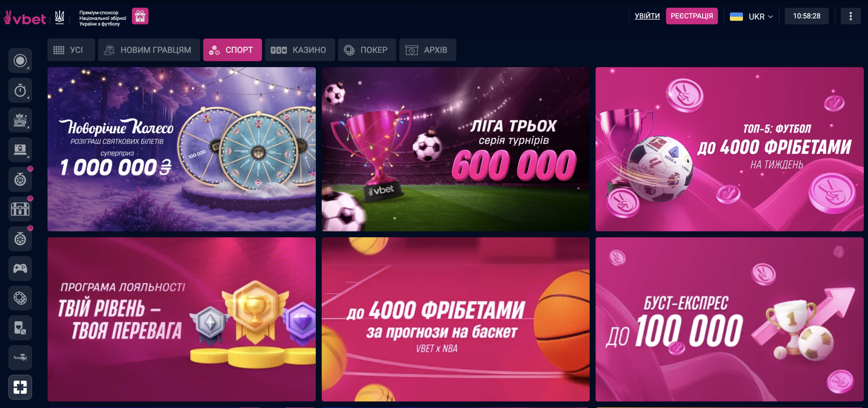The width and height of the screenshot is (868, 408).
Task: Open the stopwatch icon in sidebar
Action: [20, 90]
